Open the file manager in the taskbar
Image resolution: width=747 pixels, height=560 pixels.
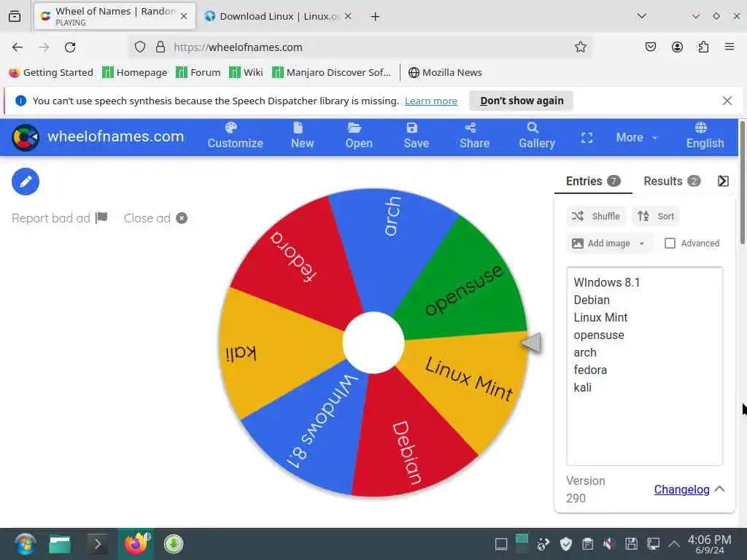[60, 544]
